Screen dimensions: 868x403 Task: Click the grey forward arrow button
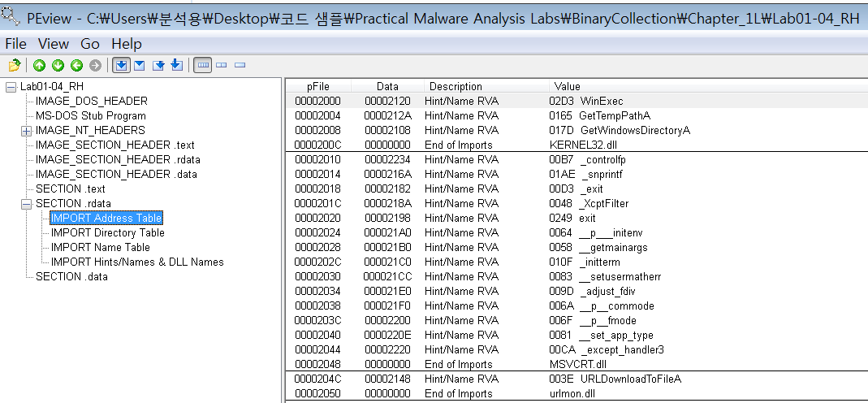tap(95, 65)
